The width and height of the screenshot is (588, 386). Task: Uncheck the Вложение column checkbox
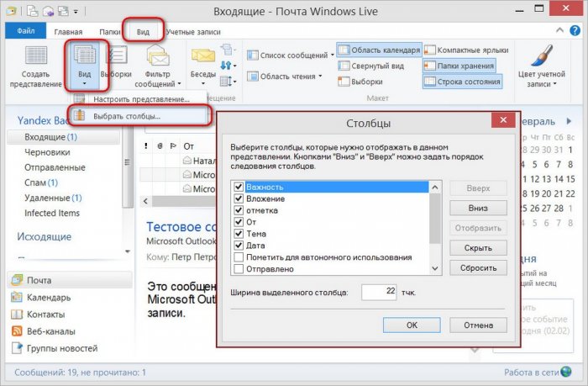(x=239, y=198)
